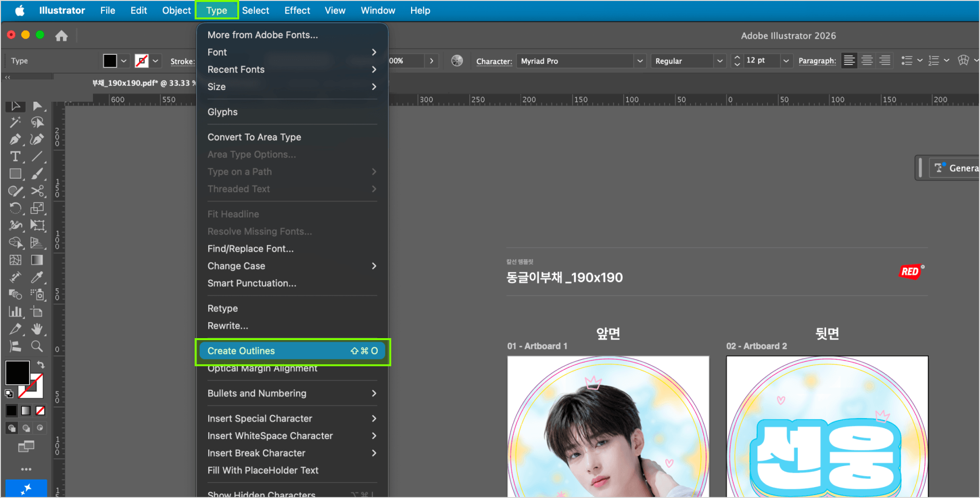Click the Generate button on the right

coord(955,168)
